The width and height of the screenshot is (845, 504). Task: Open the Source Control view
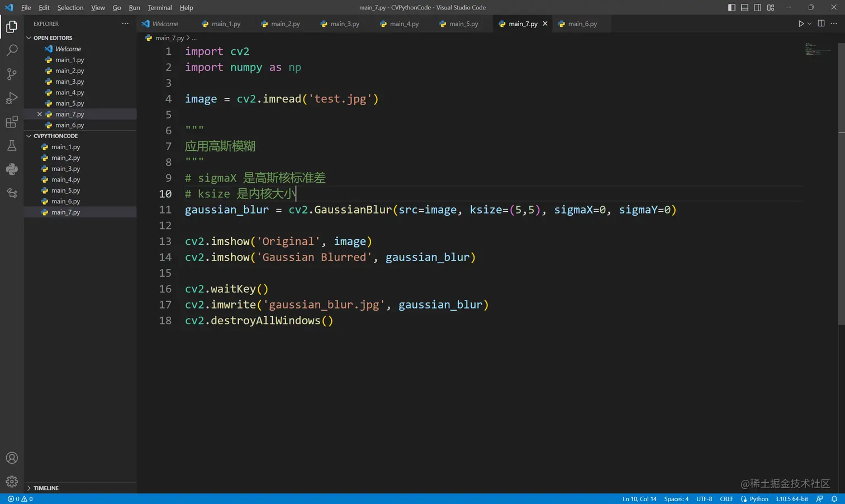point(12,74)
